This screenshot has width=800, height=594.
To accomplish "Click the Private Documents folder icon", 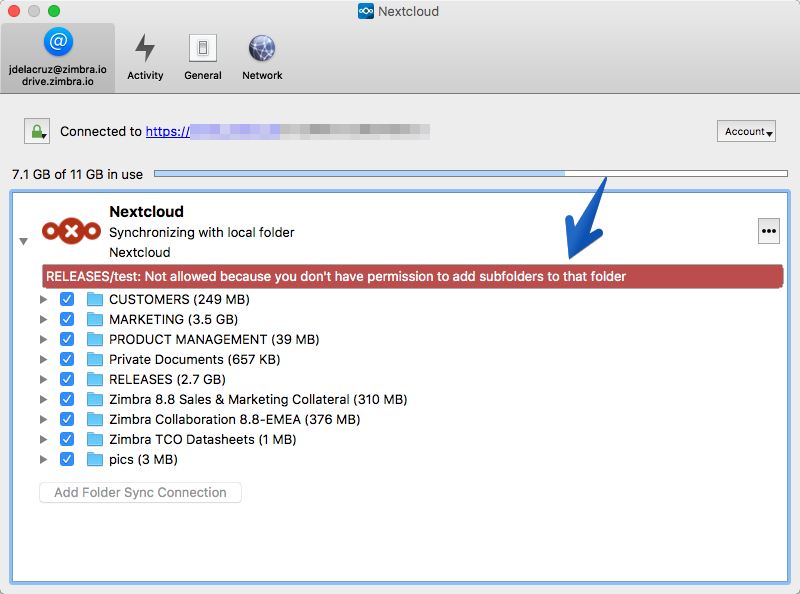I will (94, 359).
